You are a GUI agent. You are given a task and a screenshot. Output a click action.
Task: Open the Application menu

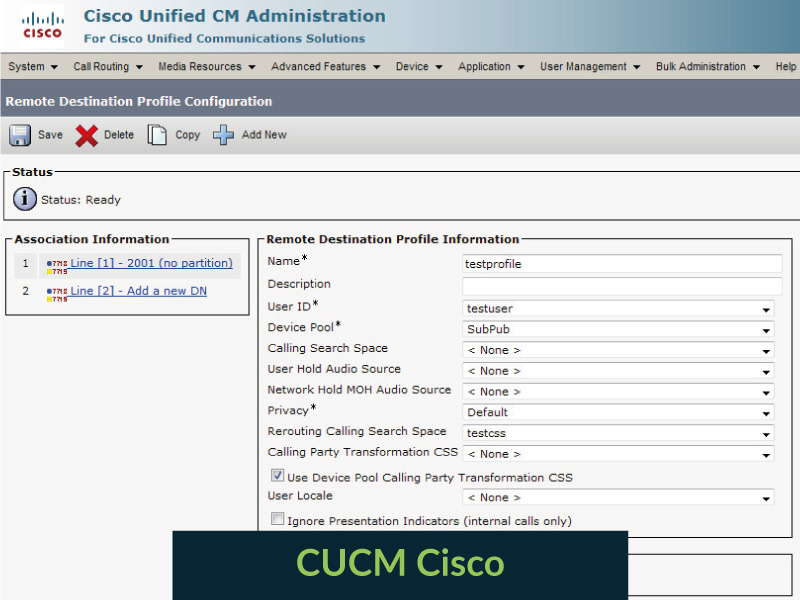490,66
